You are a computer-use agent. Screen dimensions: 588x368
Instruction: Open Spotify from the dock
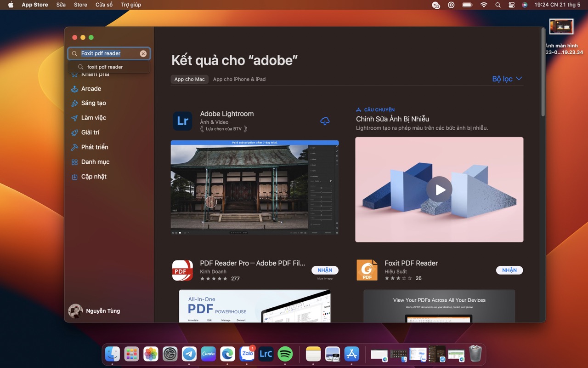(285, 354)
